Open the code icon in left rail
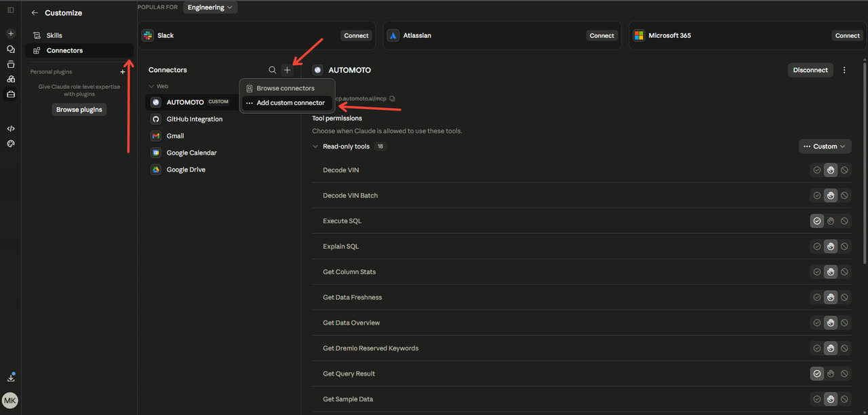Viewport: 868px width, 415px height. 11,128
